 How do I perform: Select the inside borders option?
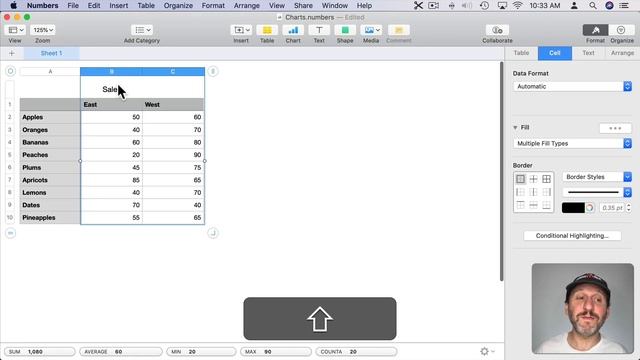(533, 179)
